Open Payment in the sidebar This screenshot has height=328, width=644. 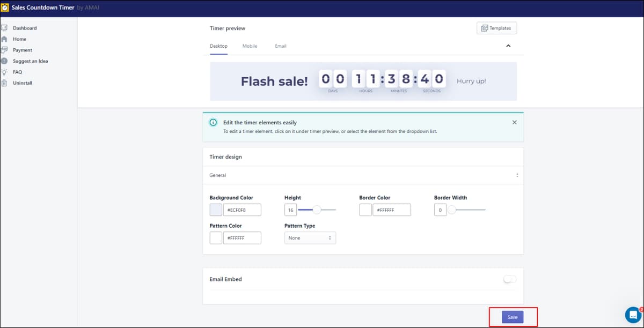[x=23, y=50]
